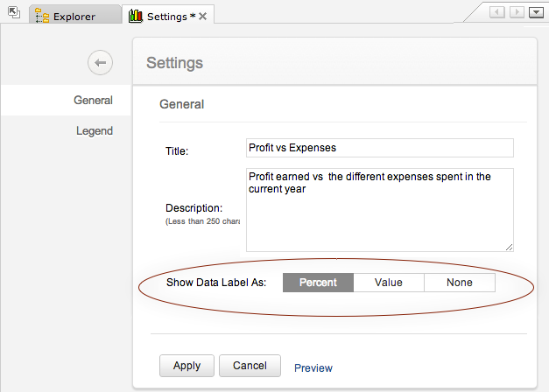Click the Apply button
Viewport: 549px width, 392px height.
[187, 366]
